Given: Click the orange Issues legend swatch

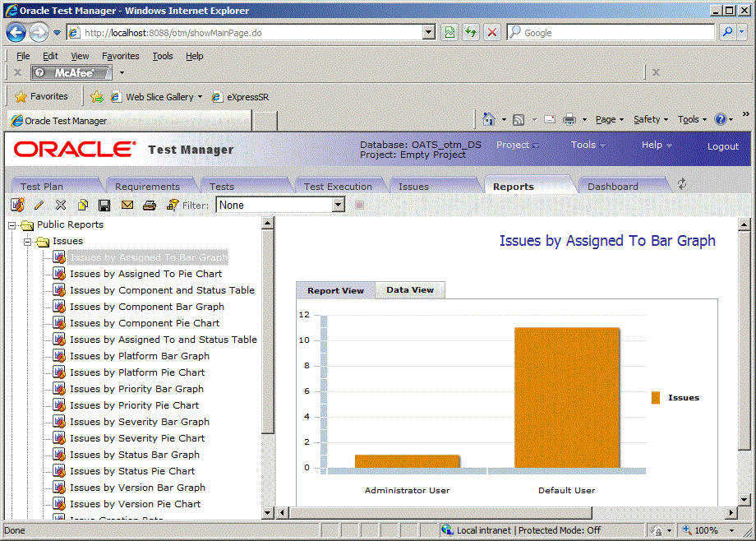Looking at the screenshot, I should click(655, 398).
